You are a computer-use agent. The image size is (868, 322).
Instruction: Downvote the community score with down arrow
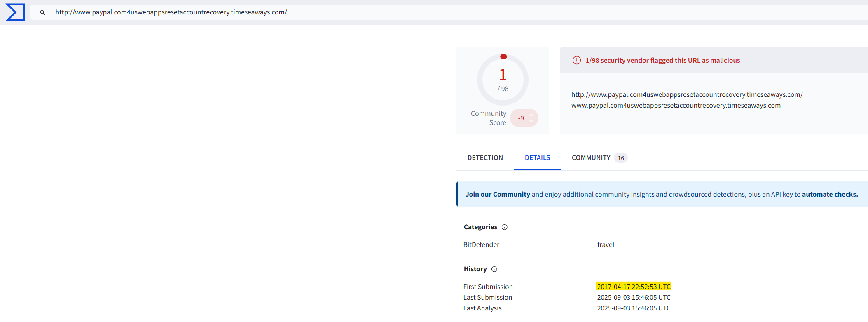(531, 121)
